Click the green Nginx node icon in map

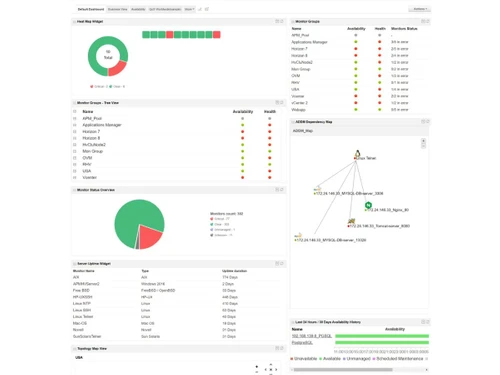point(368,205)
